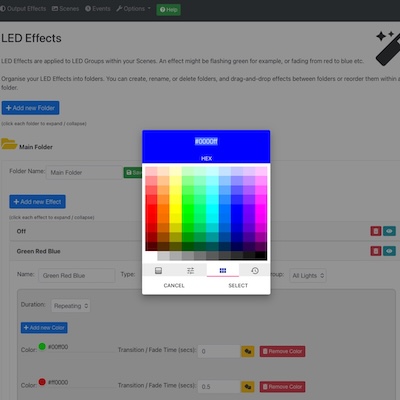Click the red #ff0000 color swatch
The height and width of the screenshot is (400, 400).
[42, 382]
